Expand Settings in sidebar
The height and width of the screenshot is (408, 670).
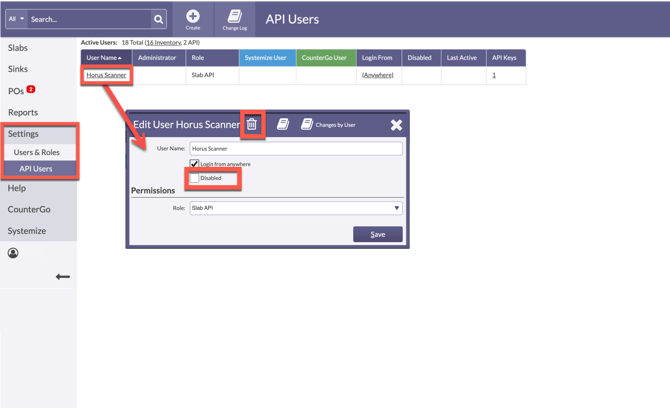tap(23, 134)
